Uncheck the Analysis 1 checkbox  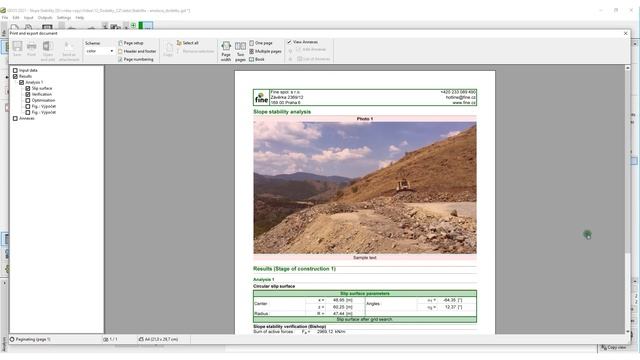point(22,82)
